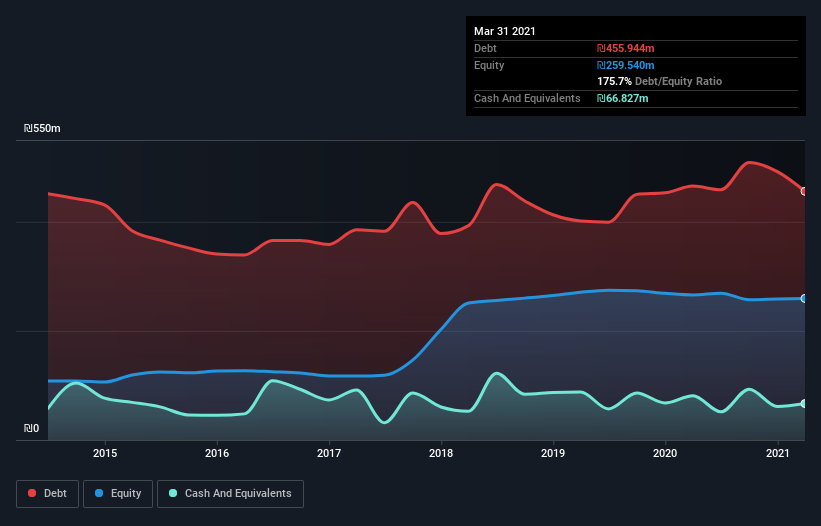Screen dimensions: 821x526
Task: Click the ₪455.944m debt value
Action: [x=626, y=48]
